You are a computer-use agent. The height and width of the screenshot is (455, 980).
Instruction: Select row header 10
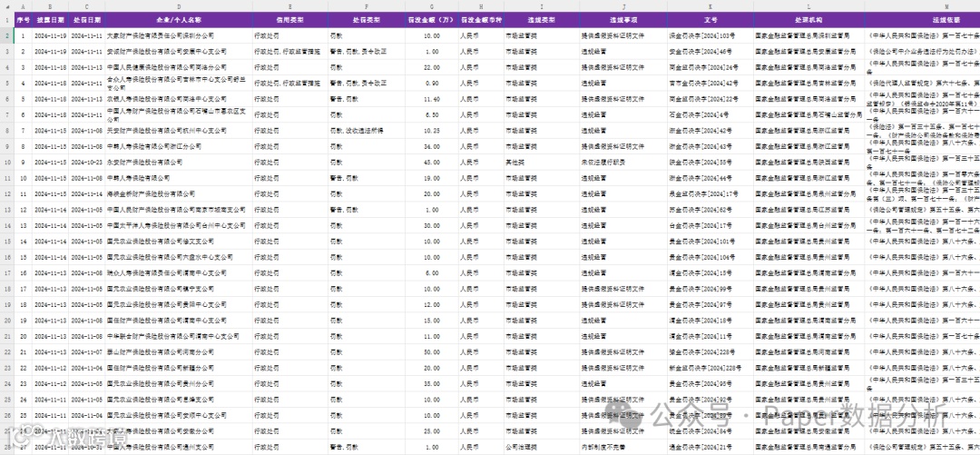(6, 162)
